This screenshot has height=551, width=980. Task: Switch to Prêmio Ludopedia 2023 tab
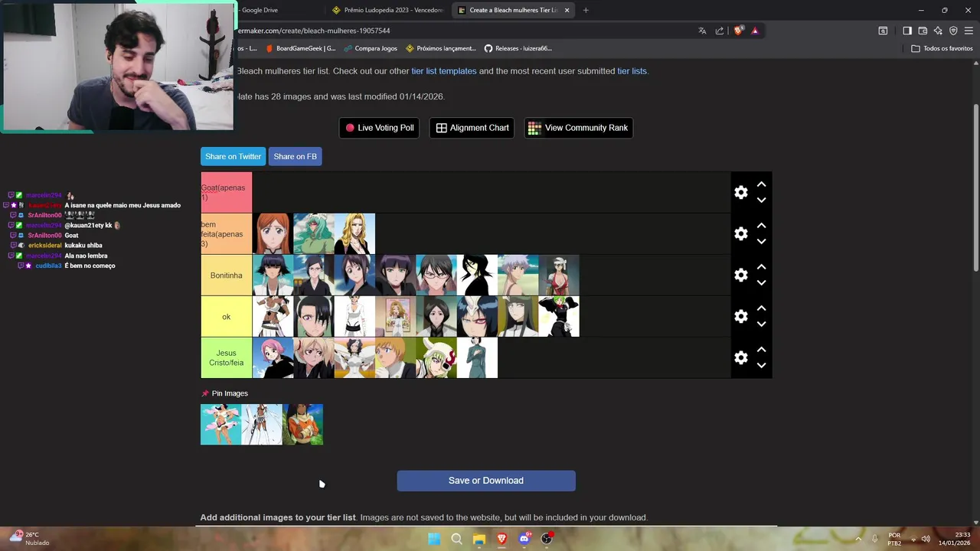(388, 10)
